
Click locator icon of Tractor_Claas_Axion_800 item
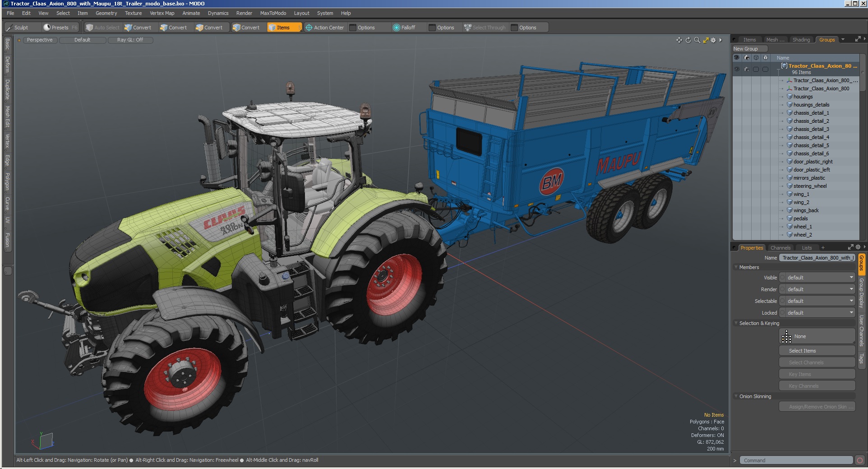tap(790, 88)
